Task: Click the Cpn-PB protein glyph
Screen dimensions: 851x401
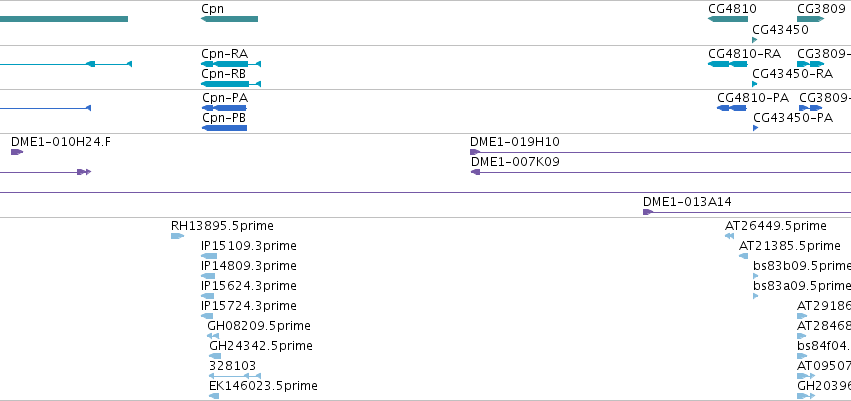Action: 224,128
